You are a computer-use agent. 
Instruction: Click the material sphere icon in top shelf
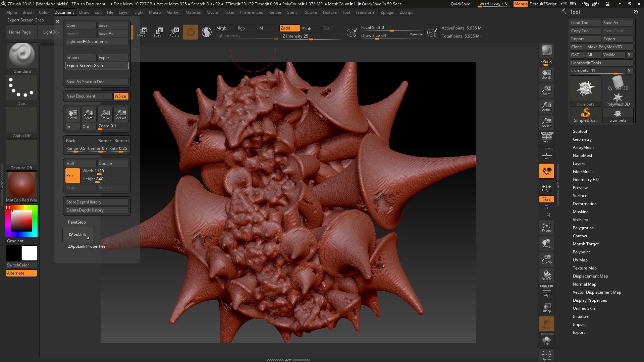(x=207, y=32)
